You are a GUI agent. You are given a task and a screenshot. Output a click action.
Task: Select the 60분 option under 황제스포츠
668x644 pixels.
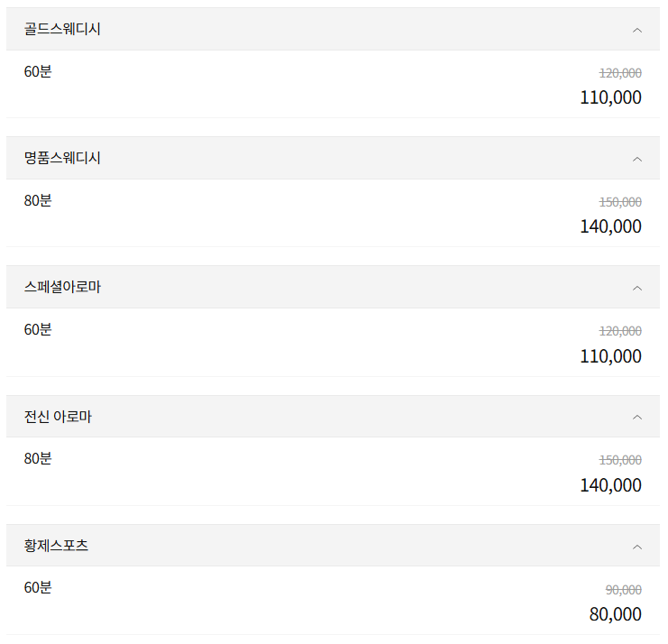(38, 587)
